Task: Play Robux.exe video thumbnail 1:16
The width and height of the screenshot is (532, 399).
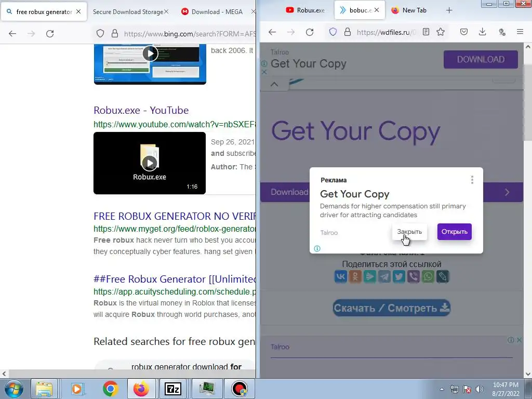Action: [x=150, y=163]
